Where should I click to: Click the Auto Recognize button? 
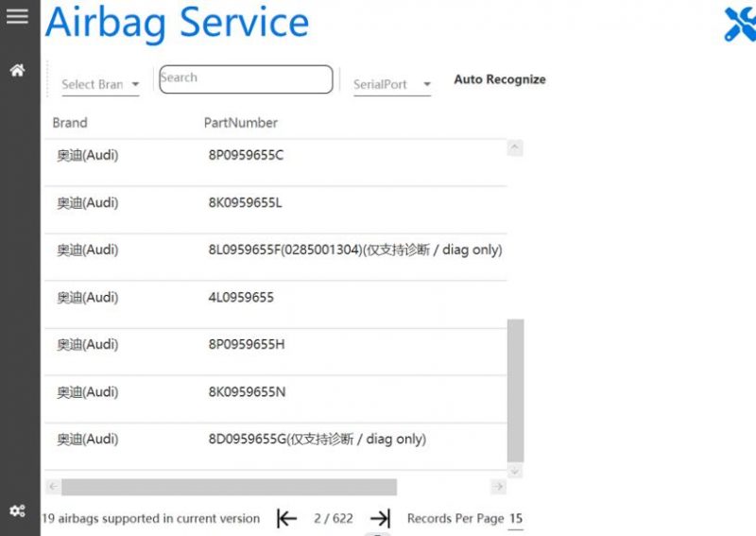499,79
